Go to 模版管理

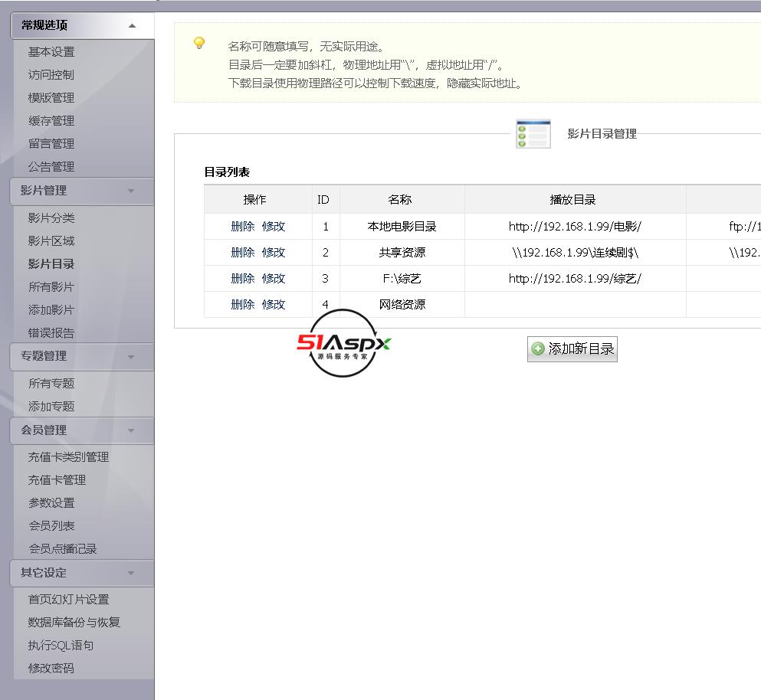click(51, 98)
